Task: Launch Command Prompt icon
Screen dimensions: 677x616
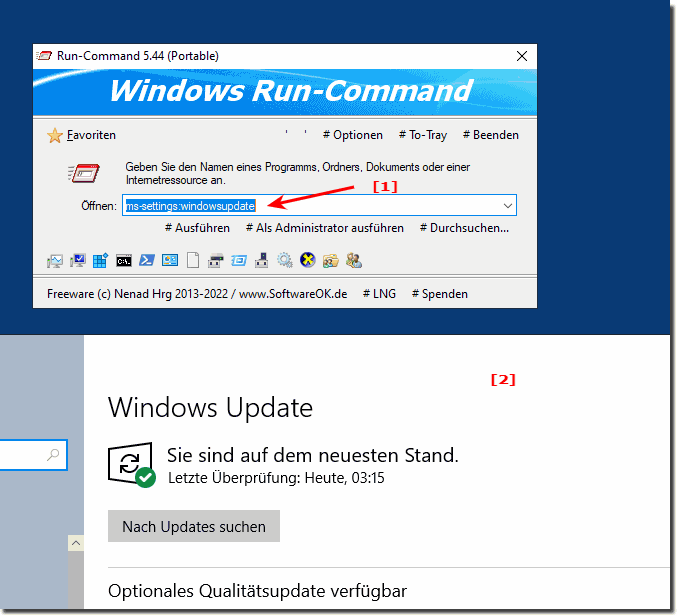Action: point(124,261)
